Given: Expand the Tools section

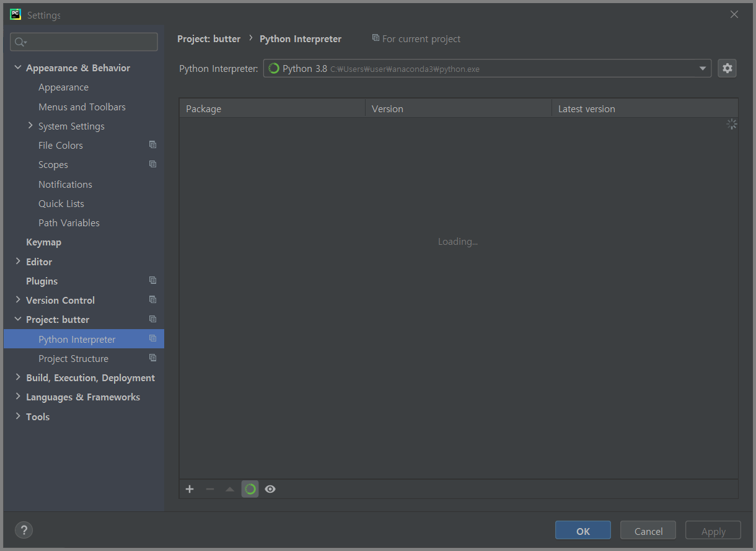Looking at the screenshot, I should click(x=17, y=417).
